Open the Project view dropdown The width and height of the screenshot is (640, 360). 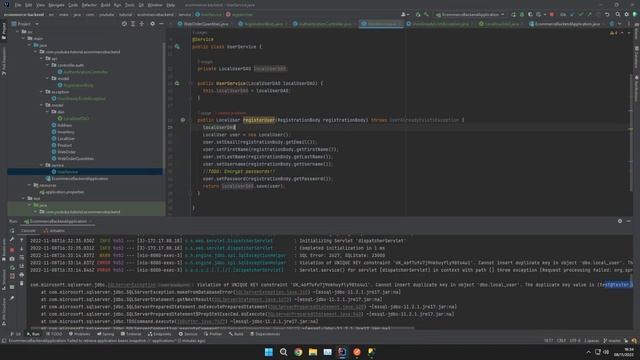point(25,24)
